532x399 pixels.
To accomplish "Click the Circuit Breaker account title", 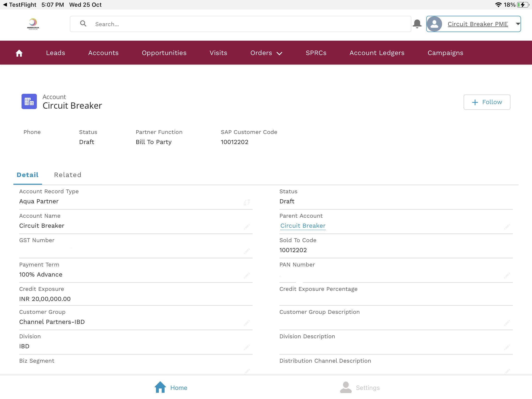I will tap(72, 105).
